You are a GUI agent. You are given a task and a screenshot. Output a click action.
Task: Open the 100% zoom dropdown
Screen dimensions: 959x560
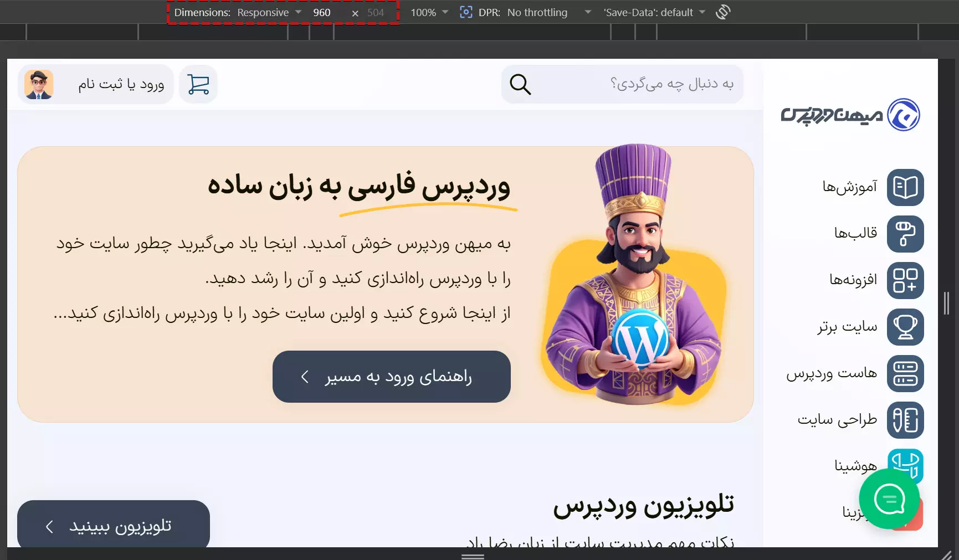pos(429,12)
